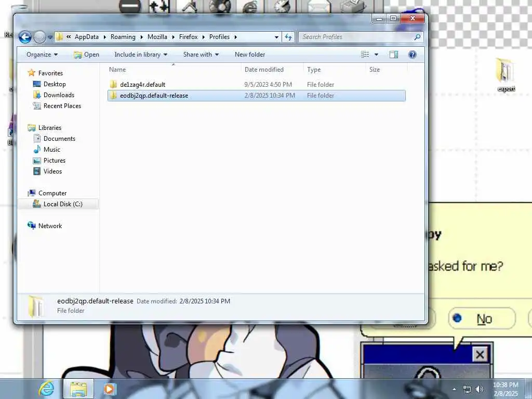The image size is (532, 399).
Task: Go back with the Explorer back arrow
Action: pos(25,37)
